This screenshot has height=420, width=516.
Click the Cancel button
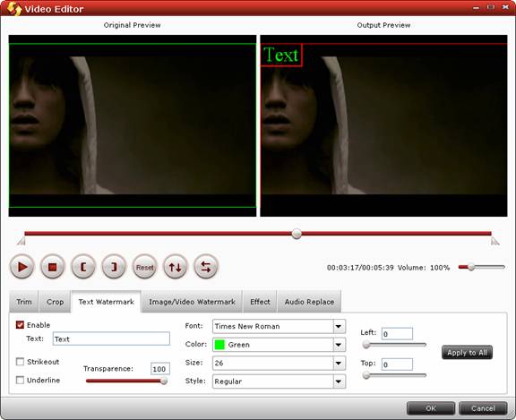(x=483, y=408)
